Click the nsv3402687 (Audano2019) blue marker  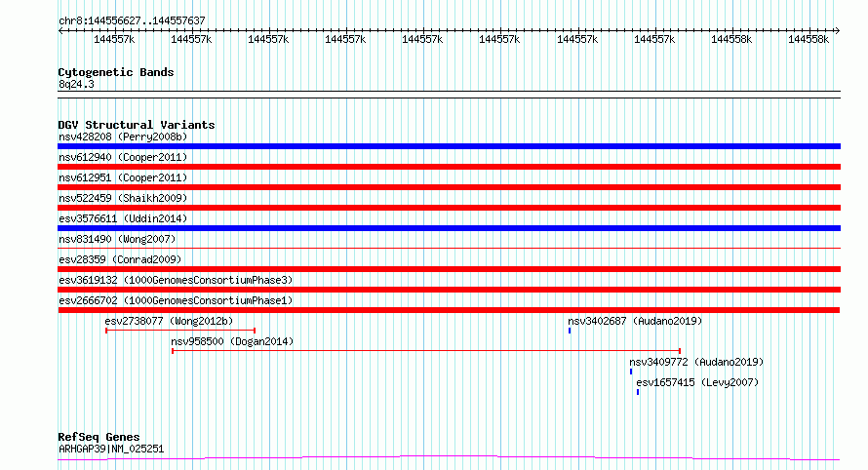pos(570,331)
